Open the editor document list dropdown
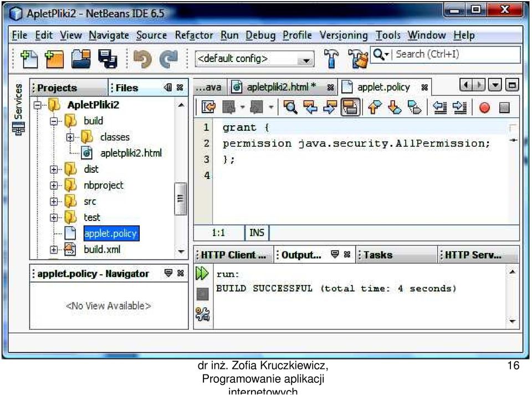Viewport: 532px width, 395px height. 495,85
